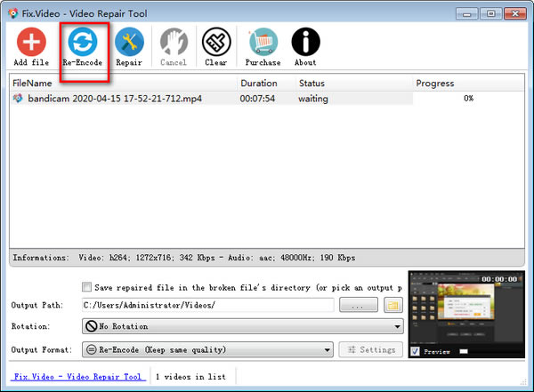Click the Cancel hand icon
534x392 pixels.
pos(174,42)
